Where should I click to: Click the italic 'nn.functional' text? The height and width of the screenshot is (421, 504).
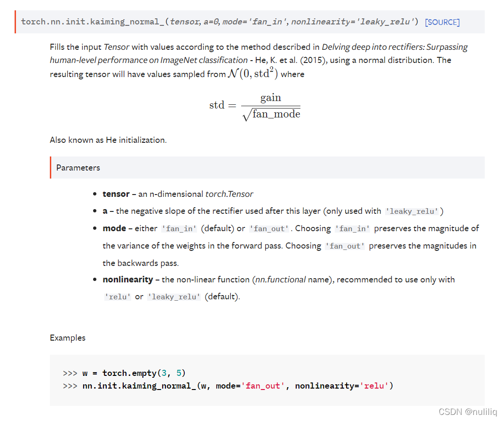point(280,280)
